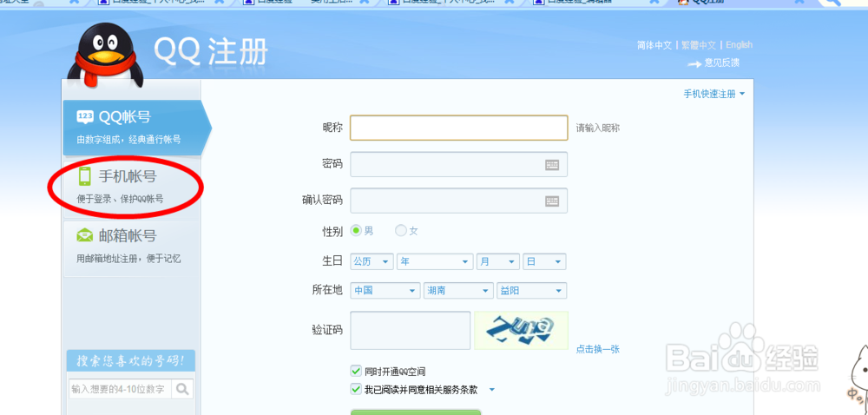The image size is (868, 415).
Task: Click the 性别 field label
Action: coord(332,231)
